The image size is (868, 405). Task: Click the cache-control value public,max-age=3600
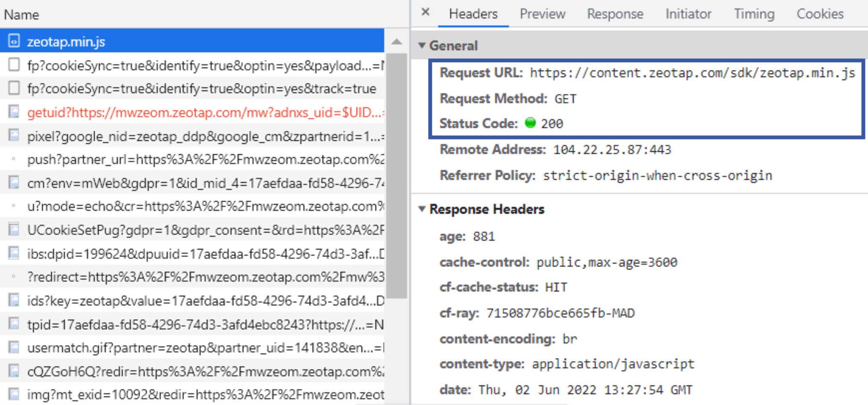(607, 262)
